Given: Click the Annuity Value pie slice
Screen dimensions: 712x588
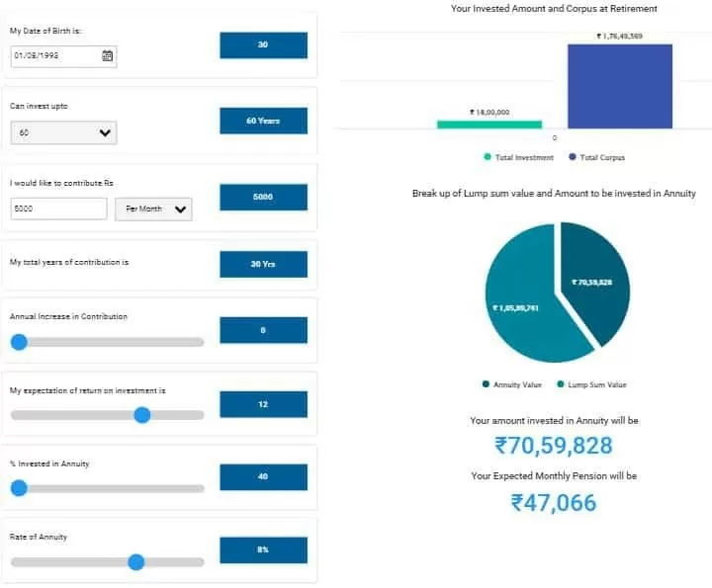Looking at the screenshot, I should (x=598, y=282).
